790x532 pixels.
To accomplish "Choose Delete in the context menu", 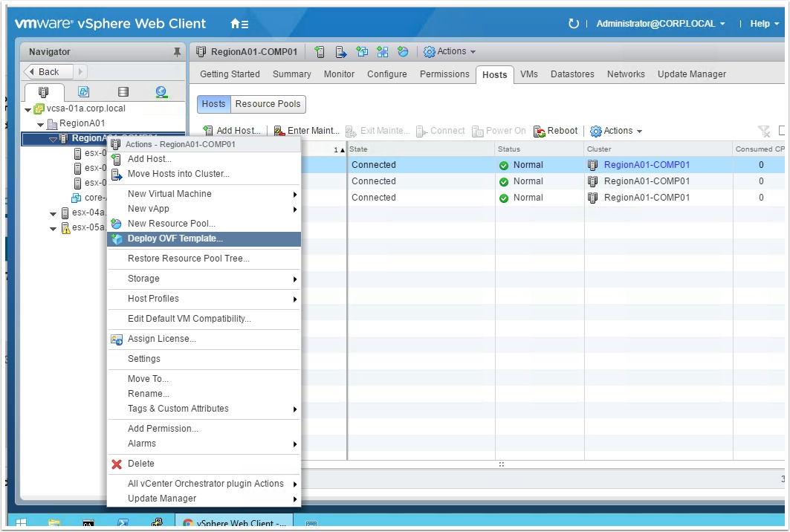I will (x=204, y=464).
